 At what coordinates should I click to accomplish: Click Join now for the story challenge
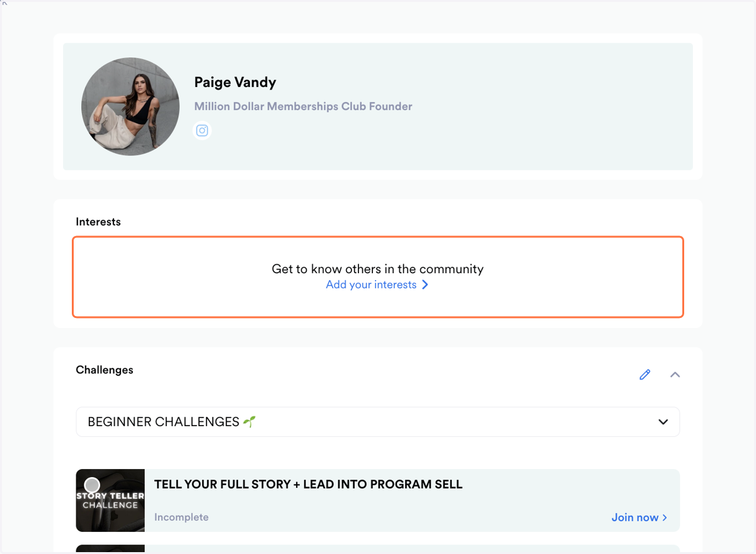tap(639, 517)
